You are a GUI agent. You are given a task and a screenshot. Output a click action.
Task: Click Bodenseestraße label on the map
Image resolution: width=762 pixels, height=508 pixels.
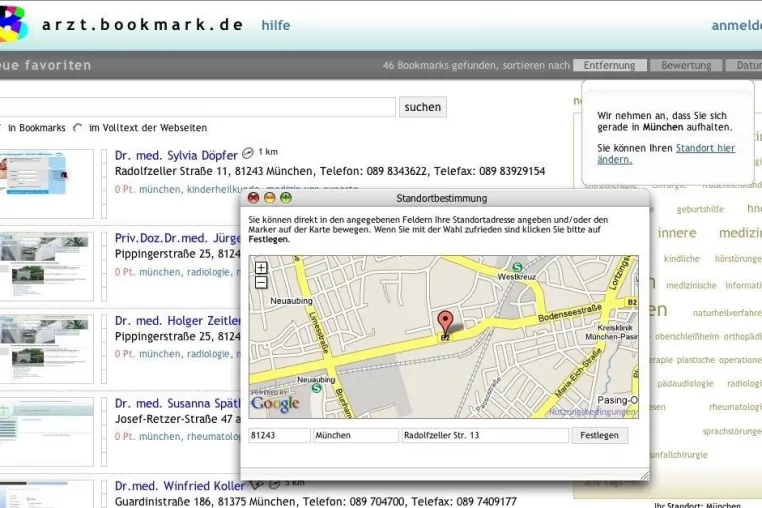(570, 313)
